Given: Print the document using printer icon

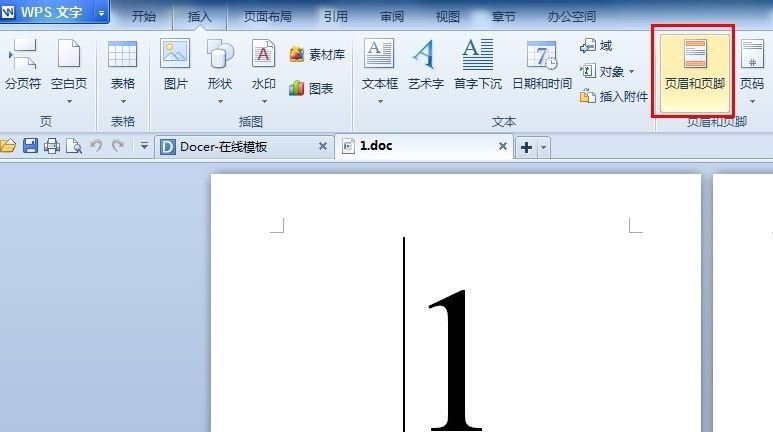Looking at the screenshot, I should tap(52, 146).
